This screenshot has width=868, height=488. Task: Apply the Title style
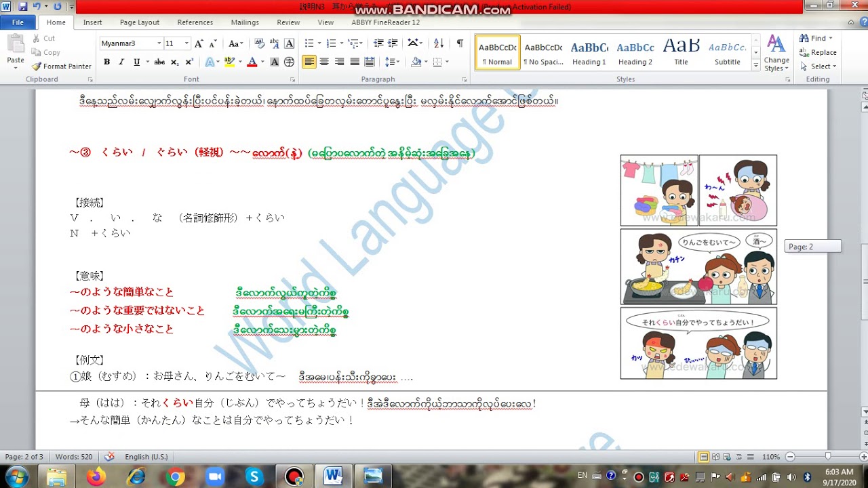681,53
